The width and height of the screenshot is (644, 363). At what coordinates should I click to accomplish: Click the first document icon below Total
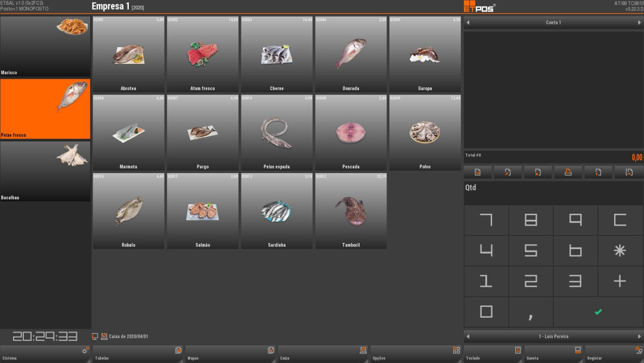point(478,173)
